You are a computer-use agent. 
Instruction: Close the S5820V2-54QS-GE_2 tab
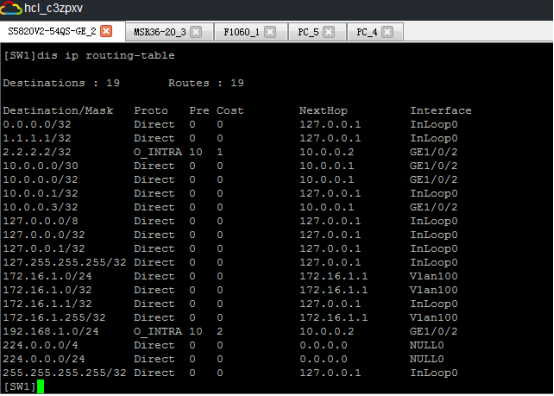[x=106, y=31]
